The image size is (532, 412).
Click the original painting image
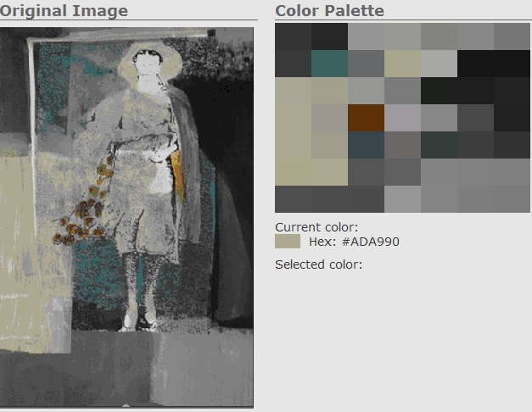(x=126, y=217)
